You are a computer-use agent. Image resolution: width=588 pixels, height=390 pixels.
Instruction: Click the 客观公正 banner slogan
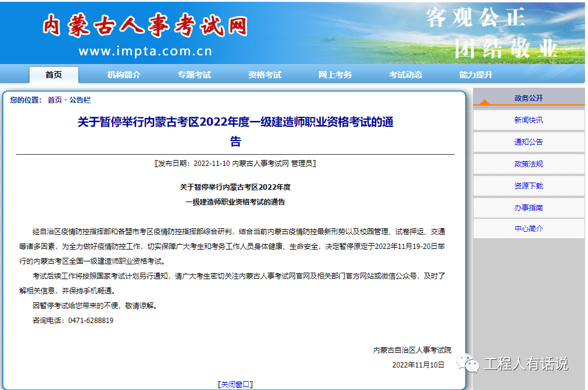click(475, 17)
